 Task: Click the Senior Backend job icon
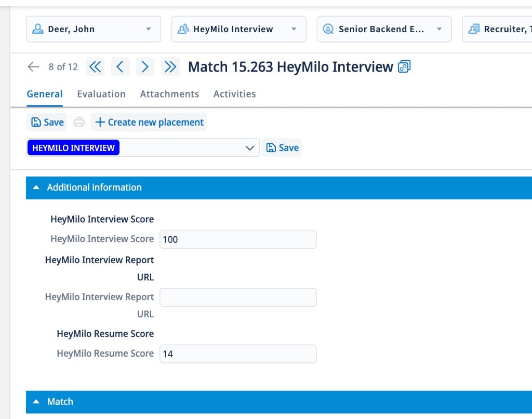point(328,29)
